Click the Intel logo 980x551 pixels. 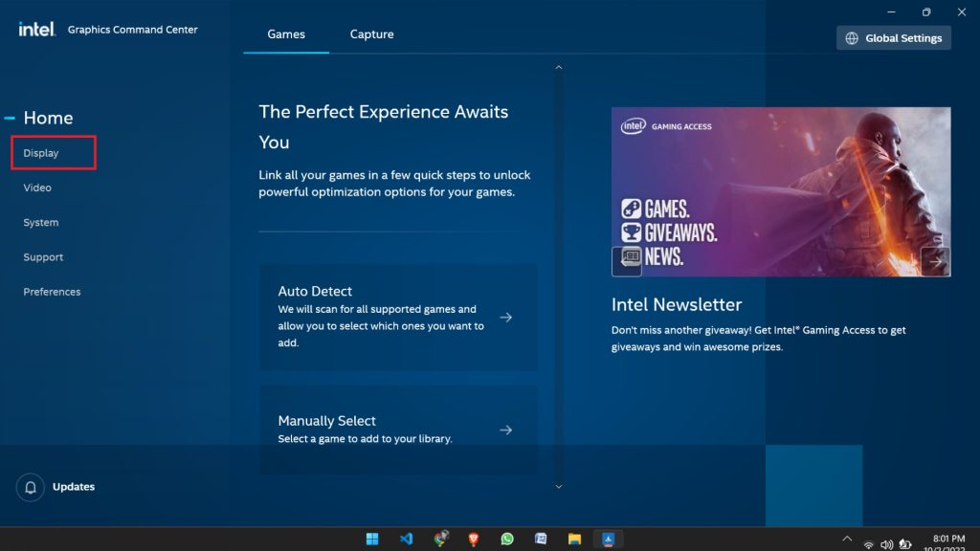37,30
